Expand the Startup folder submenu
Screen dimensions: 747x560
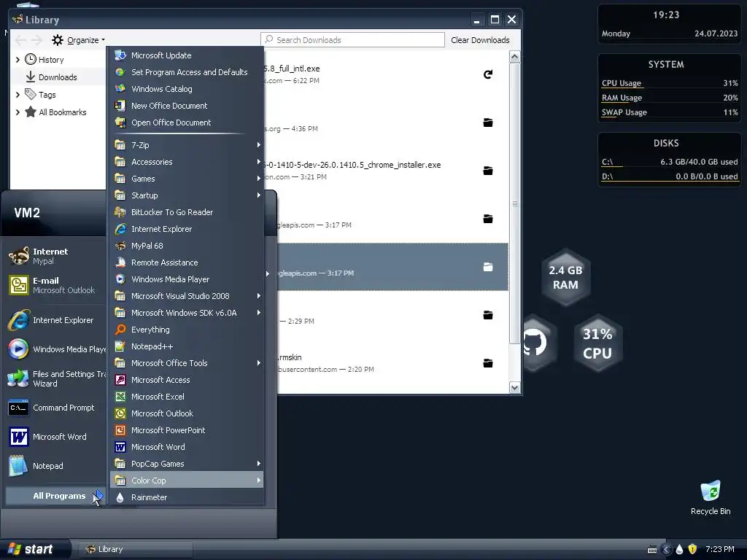pyautogui.click(x=186, y=195)
